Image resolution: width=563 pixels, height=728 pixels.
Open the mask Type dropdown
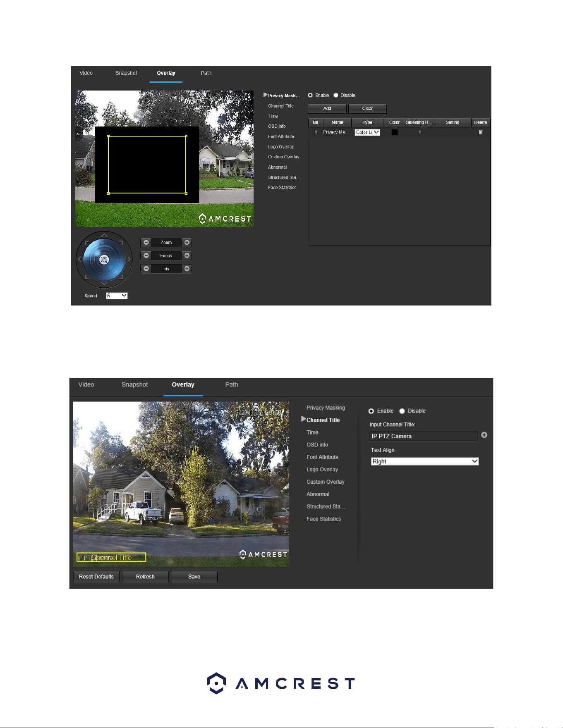point(367,132)
